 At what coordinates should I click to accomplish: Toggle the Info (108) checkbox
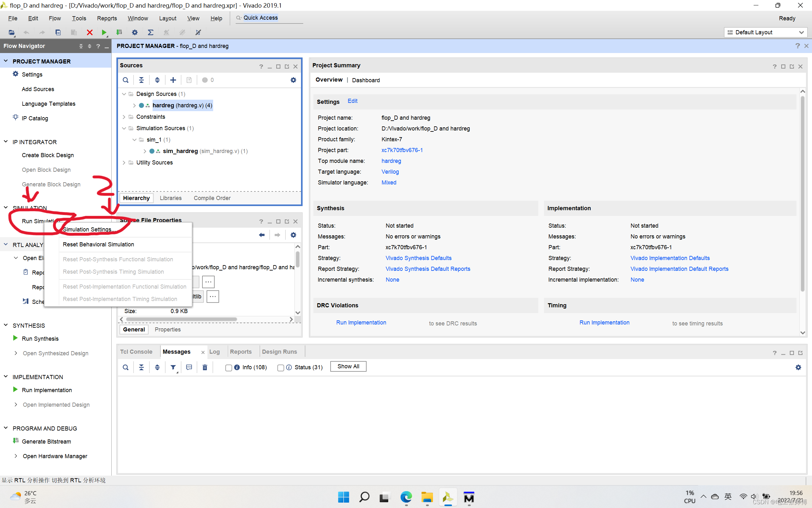point(228,368)
